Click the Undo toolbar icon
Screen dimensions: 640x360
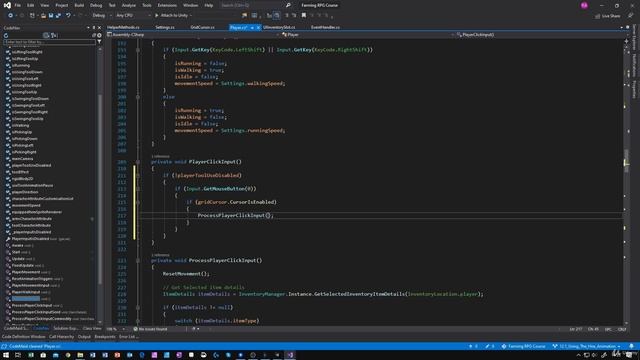[68, 16]
